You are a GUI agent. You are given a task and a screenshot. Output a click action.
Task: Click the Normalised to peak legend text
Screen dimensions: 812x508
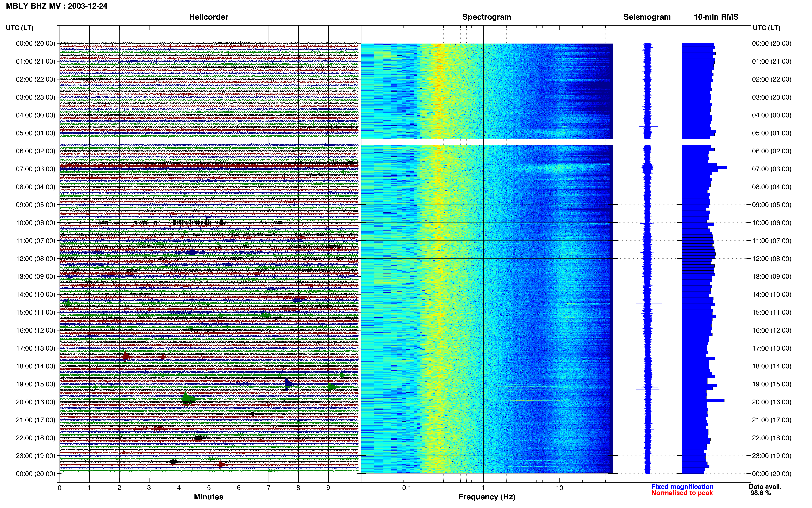pyautogui.click(x=682, y=493)
